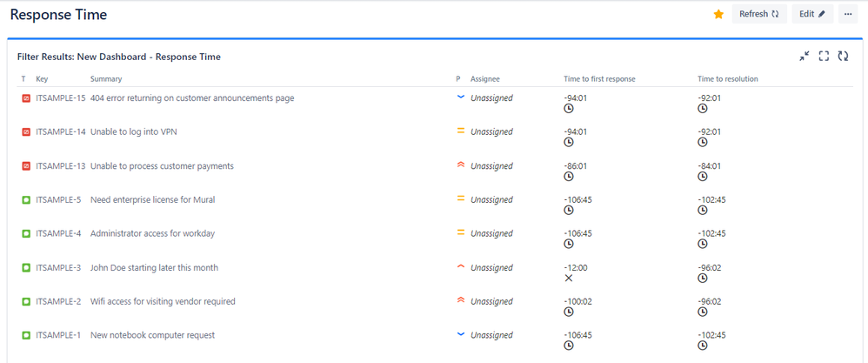Open issue key ITSAMPLE-4
The width and height of the screenshot is (868, 363).
(58, 233)
